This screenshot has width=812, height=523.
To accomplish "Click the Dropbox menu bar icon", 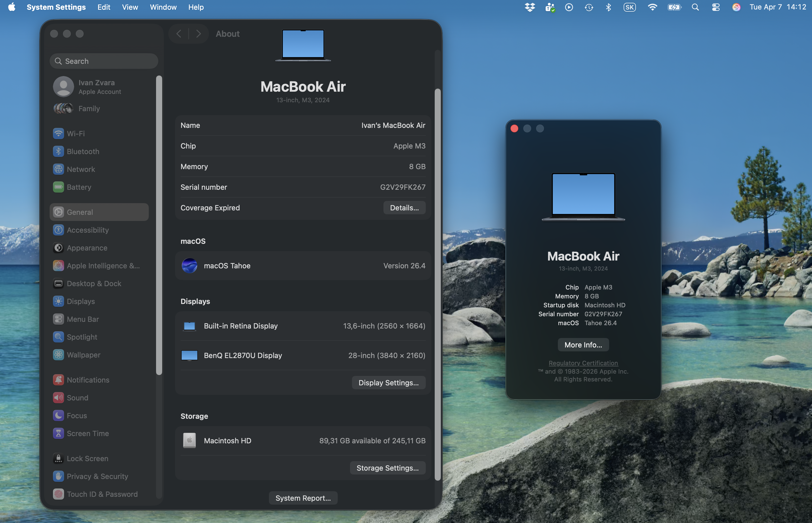I will pyautogui.click(x=529, y=7).
